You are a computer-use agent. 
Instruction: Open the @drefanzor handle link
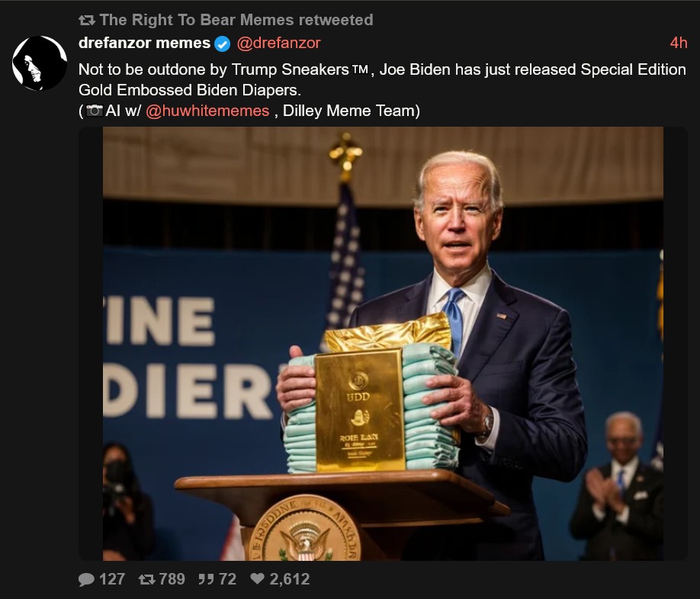[278, 43]
